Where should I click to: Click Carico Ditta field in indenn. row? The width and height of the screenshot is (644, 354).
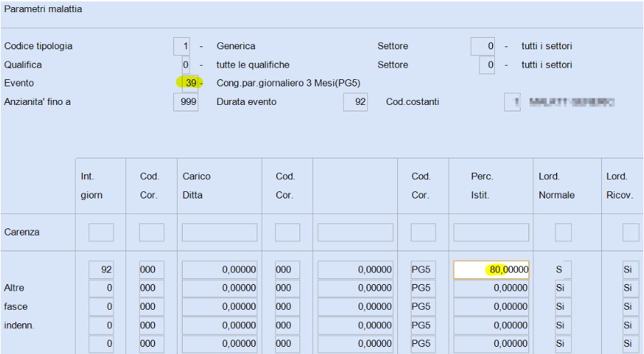coord(220,325)
